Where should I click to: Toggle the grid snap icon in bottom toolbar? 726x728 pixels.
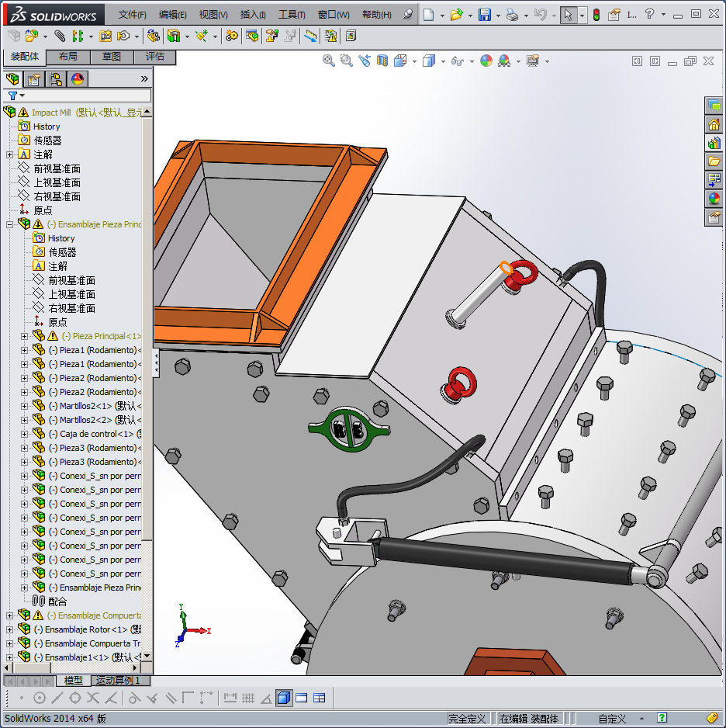click(x=248, y=699)
